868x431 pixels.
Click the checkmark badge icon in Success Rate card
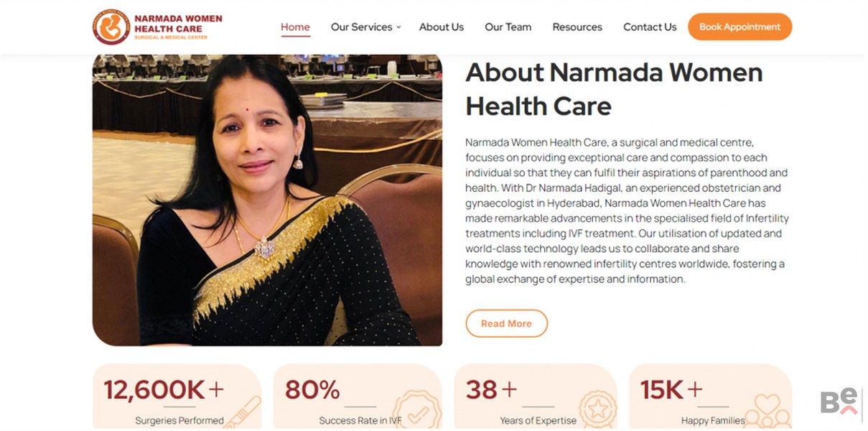click(x=417, y=412)
